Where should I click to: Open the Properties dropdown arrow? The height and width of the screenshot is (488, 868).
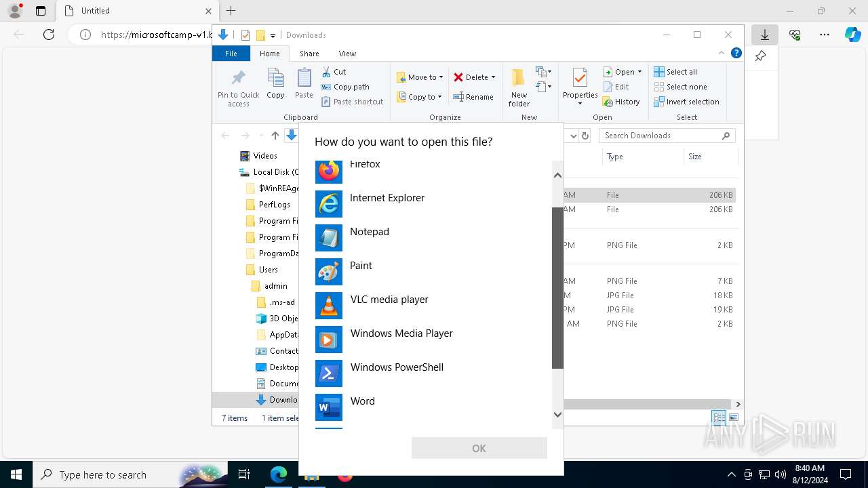tap(580, 103)
